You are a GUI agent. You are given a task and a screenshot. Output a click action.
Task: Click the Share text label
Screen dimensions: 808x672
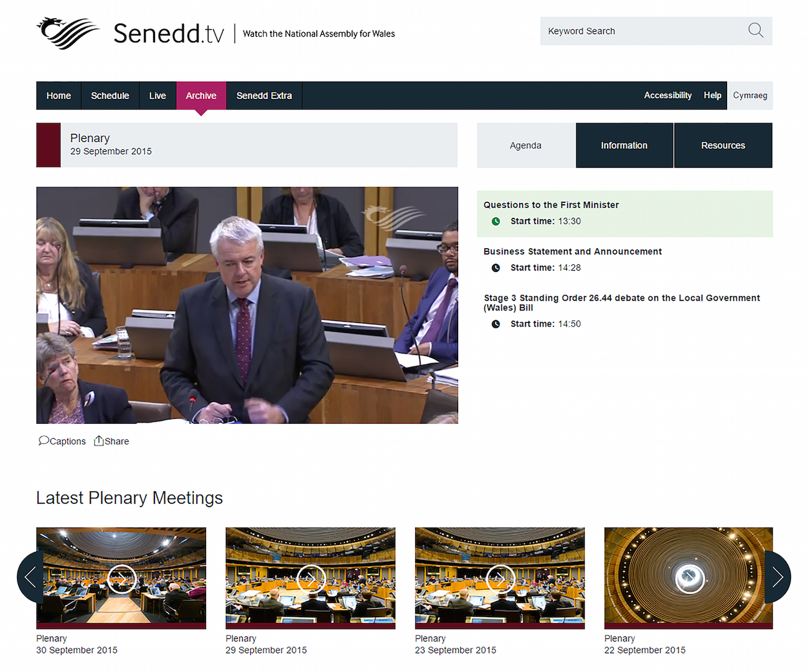tap(117, 441)
